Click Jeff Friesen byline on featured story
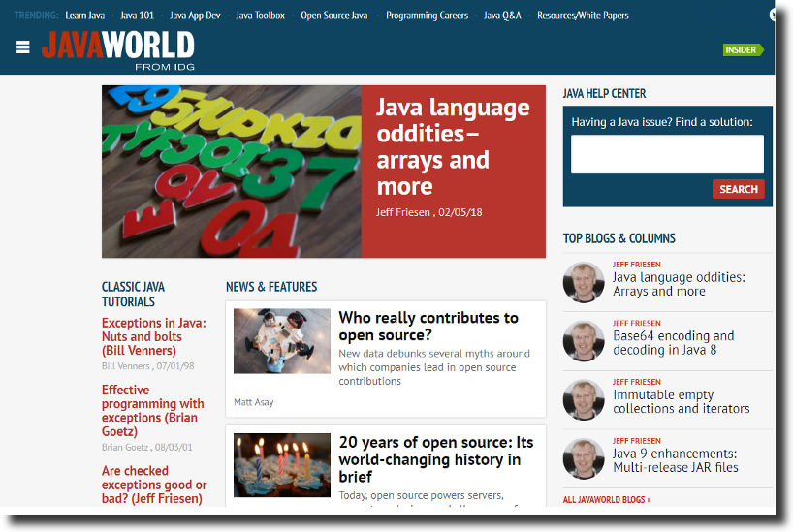 pos(428,212)
